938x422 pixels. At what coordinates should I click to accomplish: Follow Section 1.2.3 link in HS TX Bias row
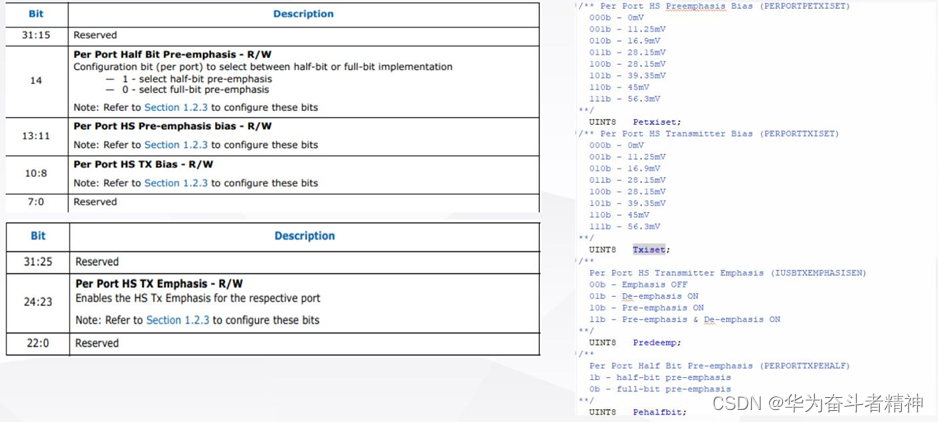pyautogui.click(x=176, y=183)
